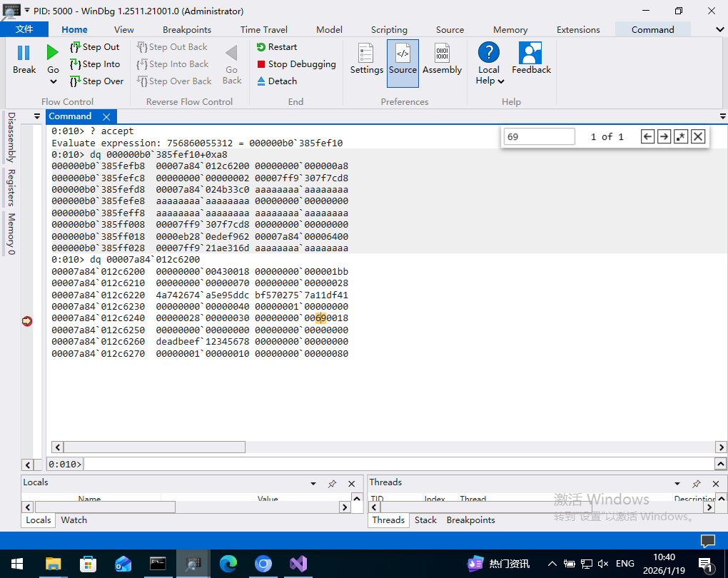Switch to the Watch tab
The image size is (728, 578).
point(74,520)
